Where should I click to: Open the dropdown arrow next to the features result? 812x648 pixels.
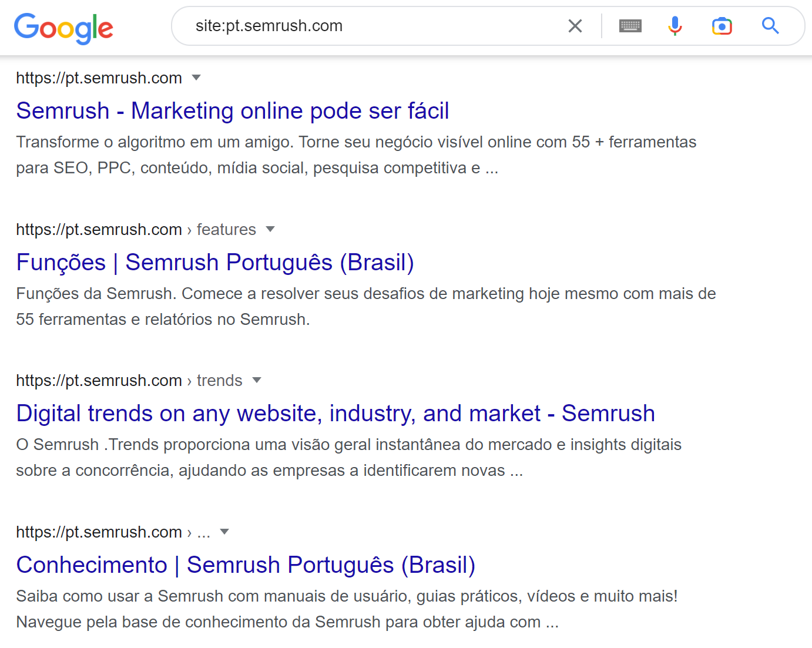pyautogui.click(x=270, y=229)
